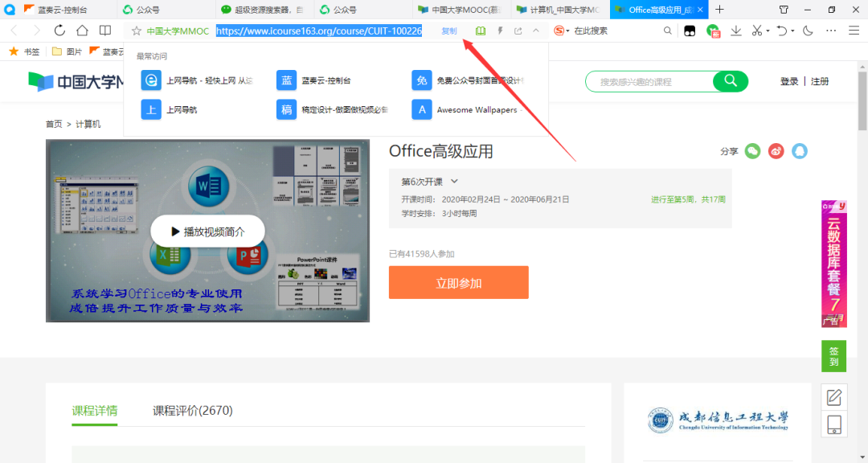
Task: Select the 课程评价(2670) tab
Action: 193,411
